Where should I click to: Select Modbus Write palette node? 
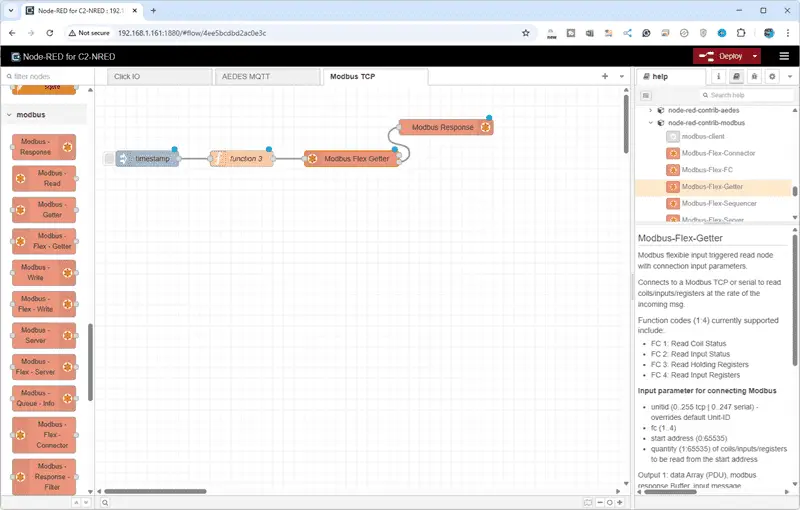[44, 272]
